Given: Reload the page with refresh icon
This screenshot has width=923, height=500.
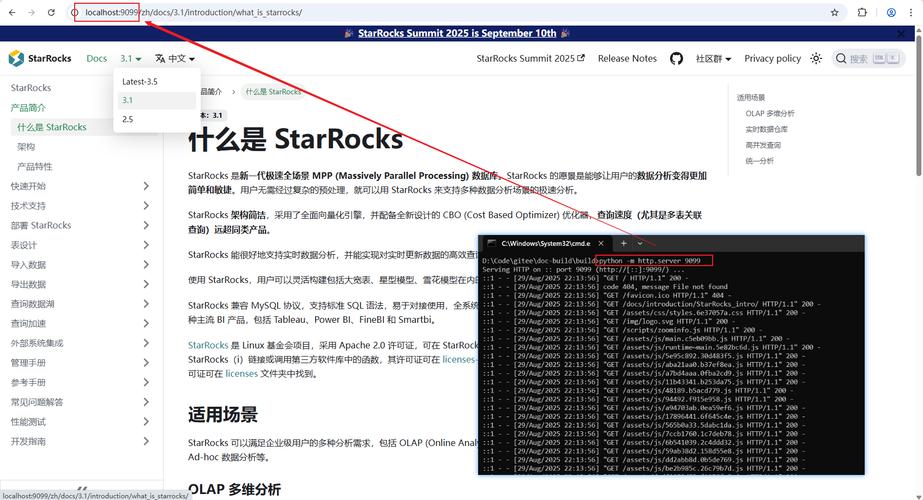Looking at the screenshot, I should (51, 12).
